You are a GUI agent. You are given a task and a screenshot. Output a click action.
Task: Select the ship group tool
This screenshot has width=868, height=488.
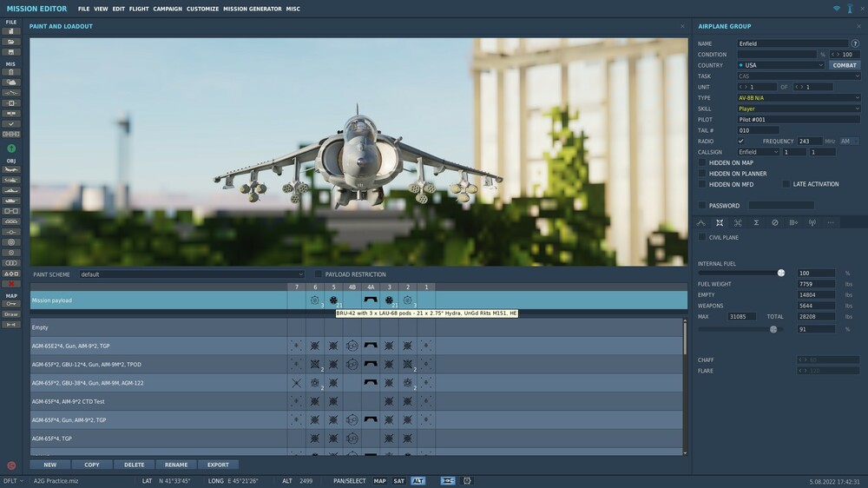point(11,190)
